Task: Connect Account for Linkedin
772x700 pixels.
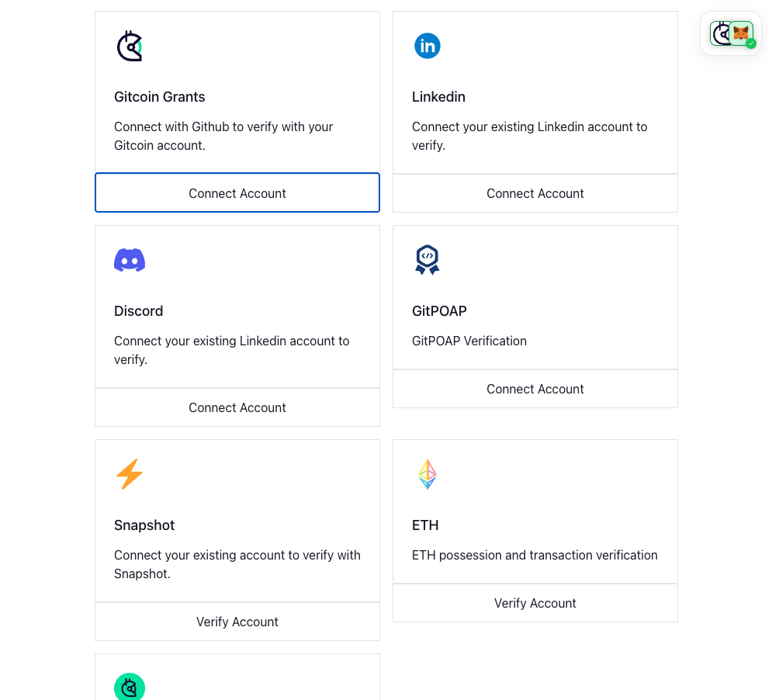Action: click(535, 193)
